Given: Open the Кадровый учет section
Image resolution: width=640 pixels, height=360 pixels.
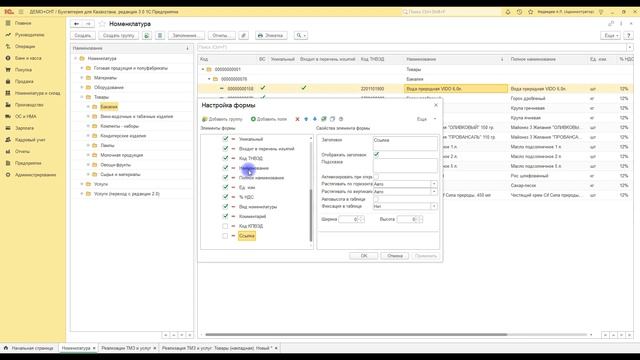Looking at the screenshot, I should 30,140.
